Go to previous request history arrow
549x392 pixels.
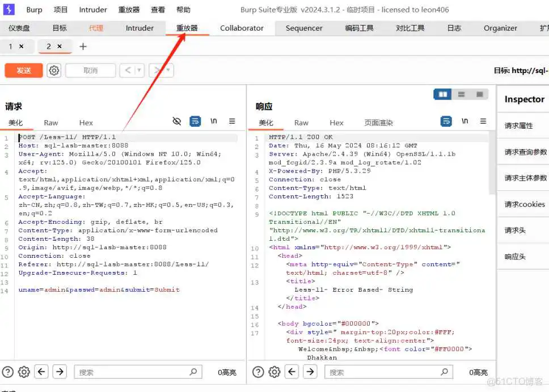128,71
